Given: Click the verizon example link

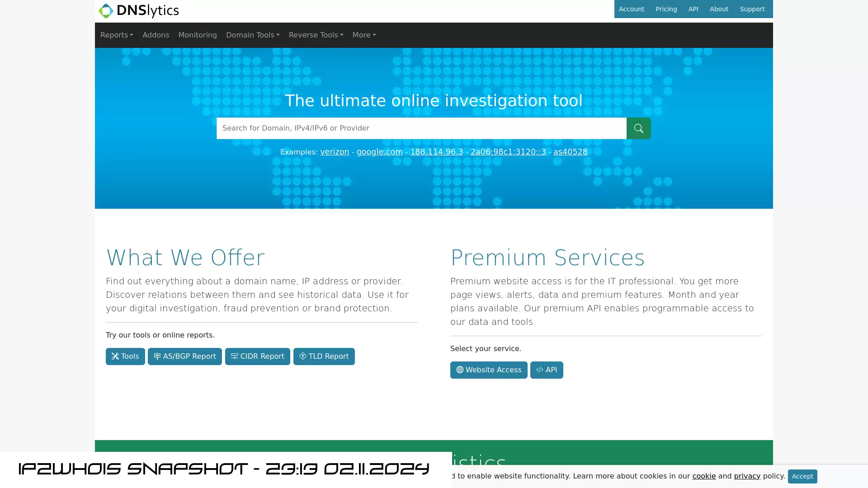Looking at the screenshot, I should pyautogui.click(x=335, y=151).
